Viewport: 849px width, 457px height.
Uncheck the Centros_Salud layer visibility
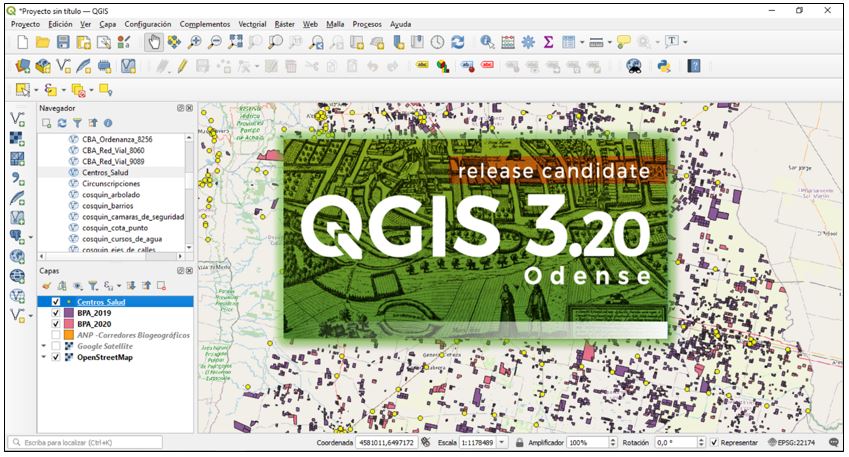tap(55, 302)
